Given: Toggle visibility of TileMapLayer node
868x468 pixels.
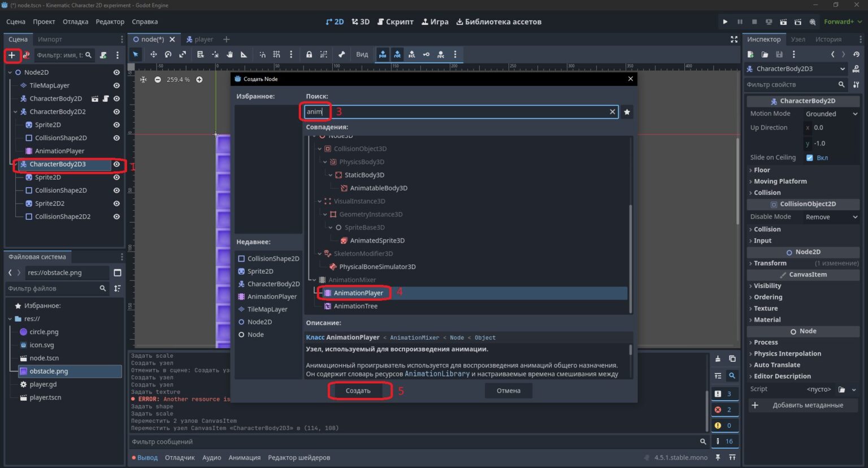Looking at the screenshot, I should 116,85.
